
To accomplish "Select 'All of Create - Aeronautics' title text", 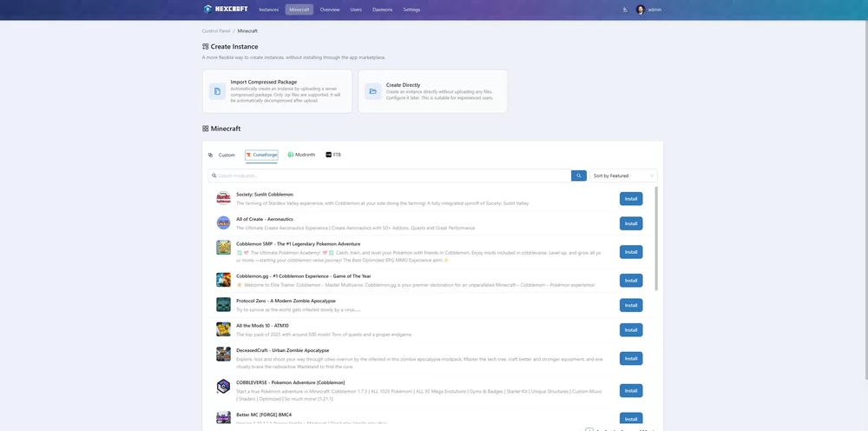I will point(265,219).
